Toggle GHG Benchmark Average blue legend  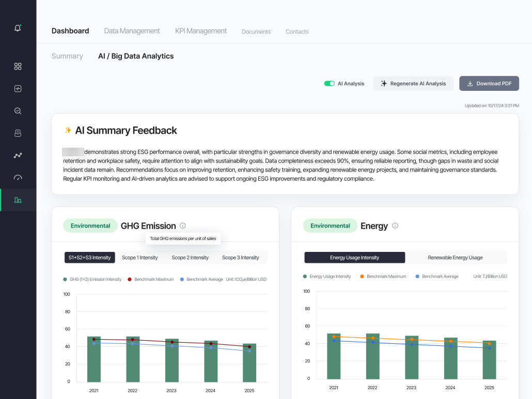pos(201,279)
